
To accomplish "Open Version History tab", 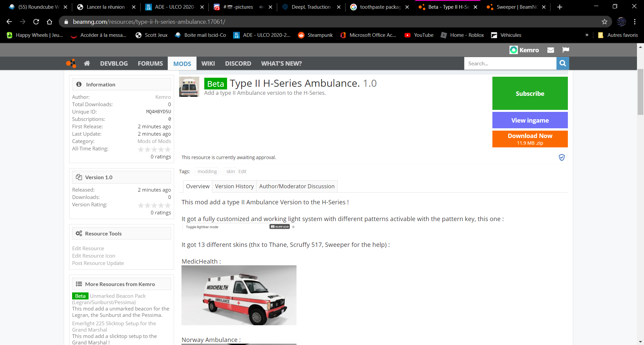I will [x=234, y=186].
